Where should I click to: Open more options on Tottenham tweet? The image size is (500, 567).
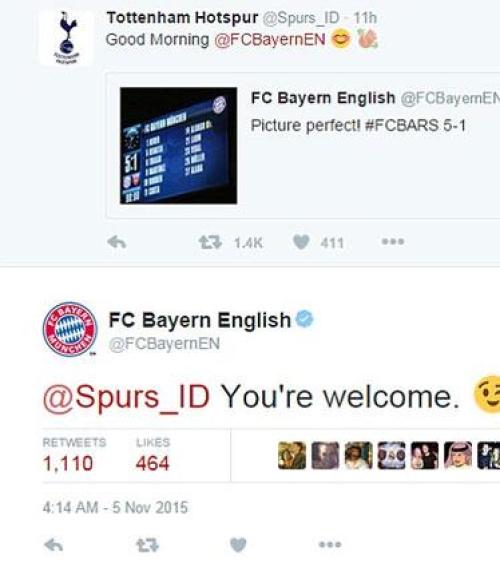coord(393,242)
